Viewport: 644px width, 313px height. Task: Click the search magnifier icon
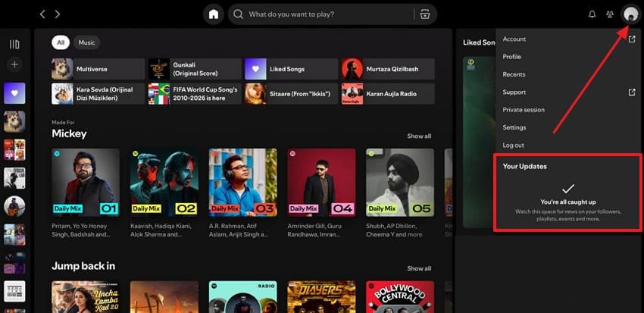coord(238,14)
